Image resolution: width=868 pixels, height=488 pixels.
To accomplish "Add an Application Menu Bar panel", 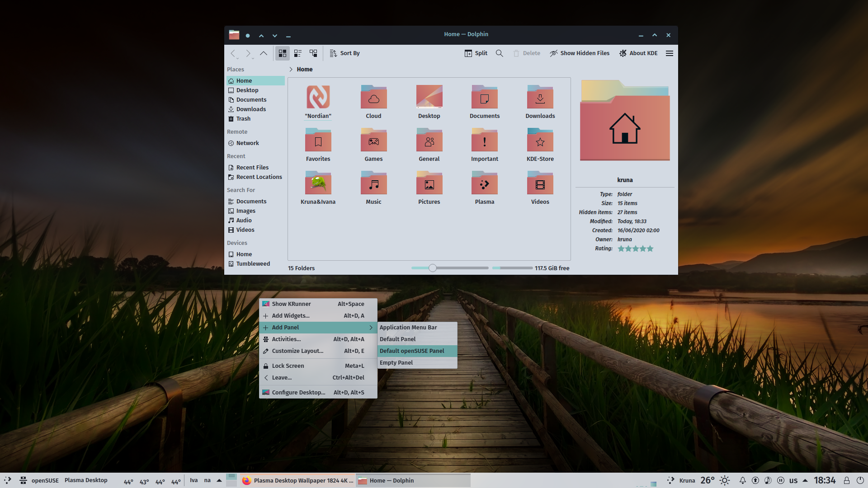I will tap(417, 328).
